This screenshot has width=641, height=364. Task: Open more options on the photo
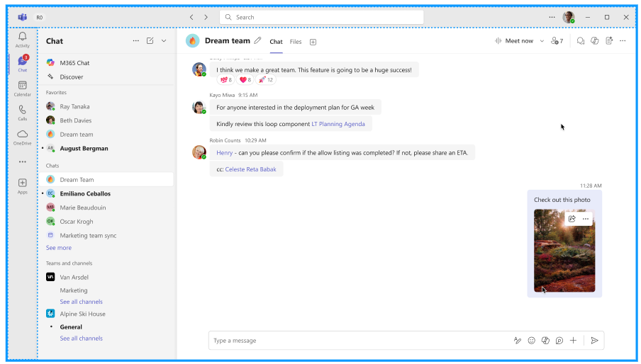pos(586,219)
